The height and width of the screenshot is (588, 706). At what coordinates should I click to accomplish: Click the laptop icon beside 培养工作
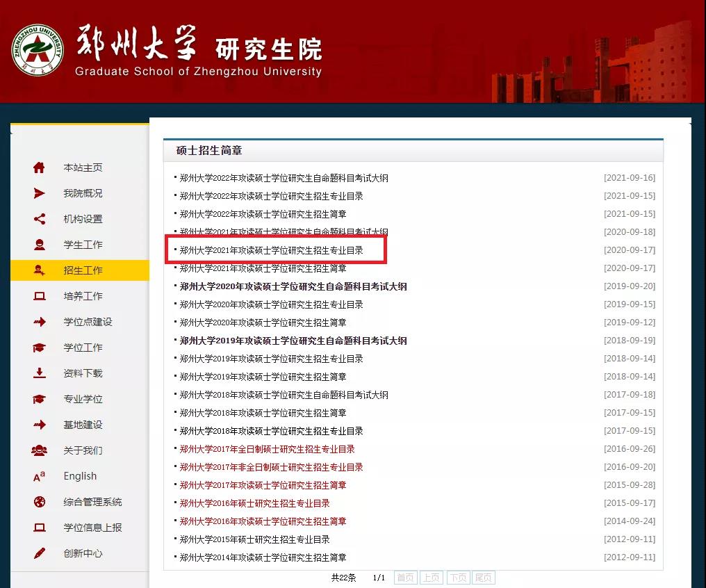[39, 296]
